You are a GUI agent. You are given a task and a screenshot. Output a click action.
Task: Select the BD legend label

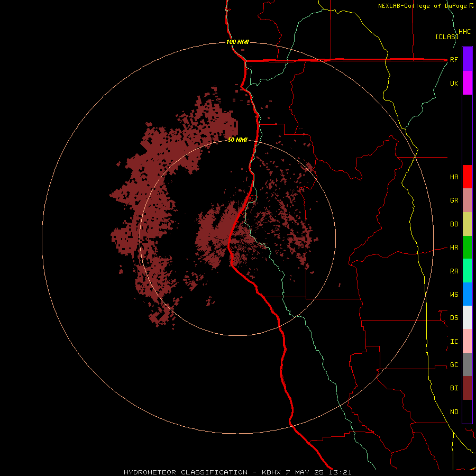click(454, 224)
